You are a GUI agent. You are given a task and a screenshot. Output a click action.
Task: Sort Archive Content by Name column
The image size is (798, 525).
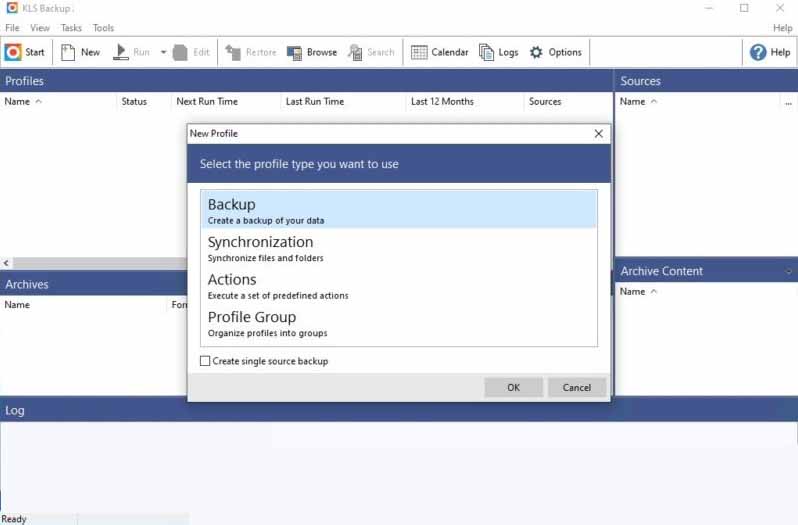[x=706, y=291]
